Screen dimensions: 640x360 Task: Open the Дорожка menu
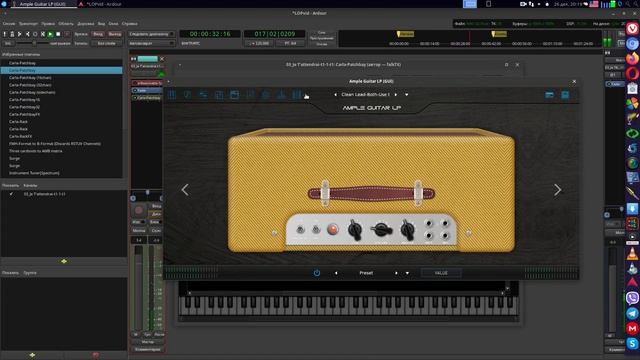point(86,24)
